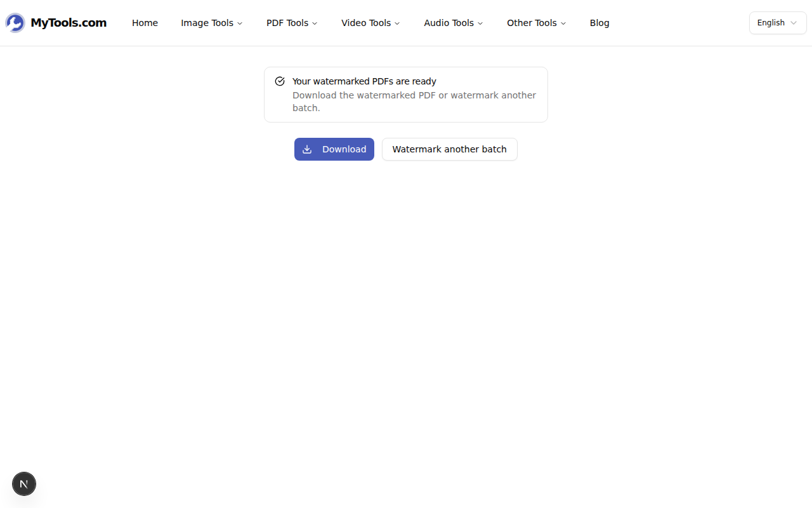Go to the Home page
Viewport: 812px width, 508px height.
pos(145,23)
